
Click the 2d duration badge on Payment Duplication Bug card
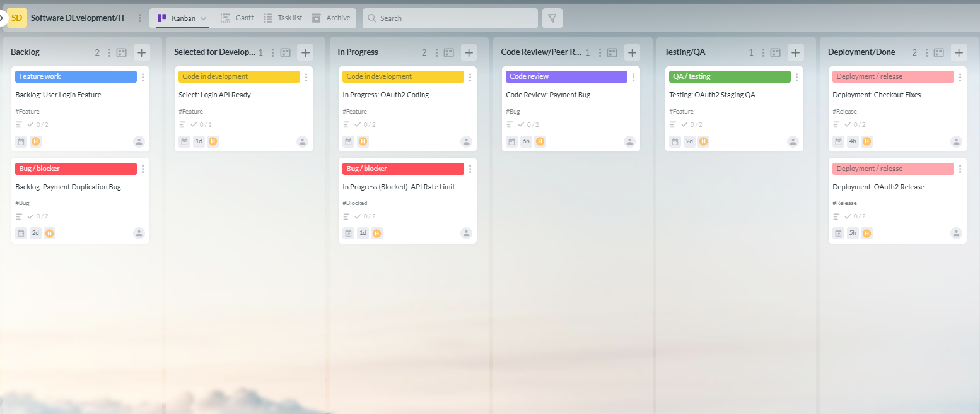[35, 233]
